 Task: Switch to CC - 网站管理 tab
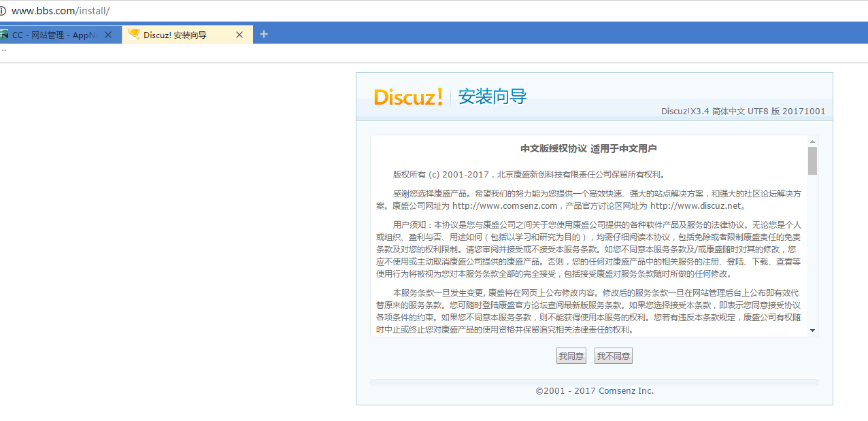[x=54, y=35]
